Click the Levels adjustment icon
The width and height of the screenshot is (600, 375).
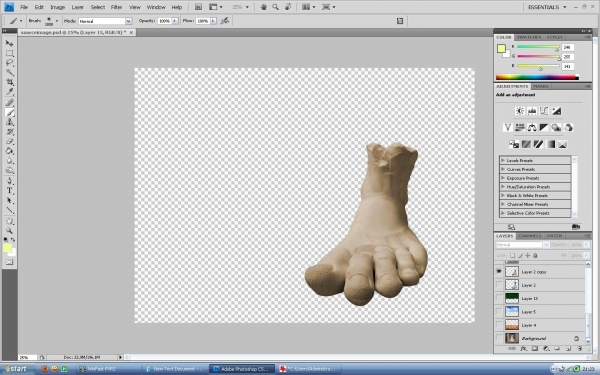532,111
